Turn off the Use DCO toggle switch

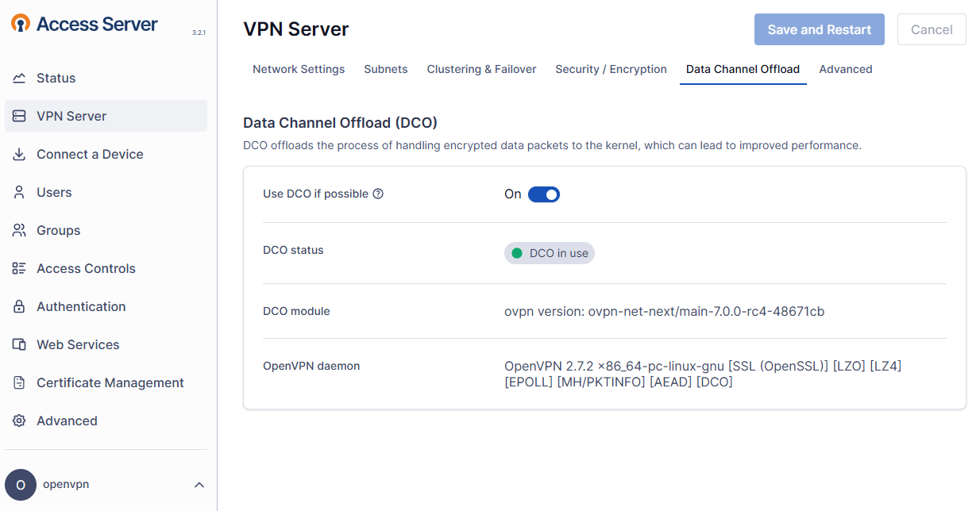(x=544, y=194)
